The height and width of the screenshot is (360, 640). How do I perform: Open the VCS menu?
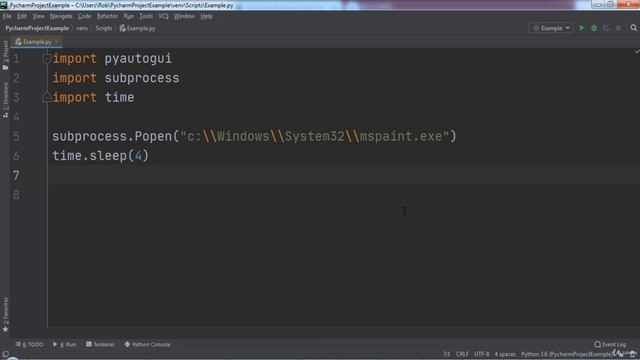pos(163,16)
